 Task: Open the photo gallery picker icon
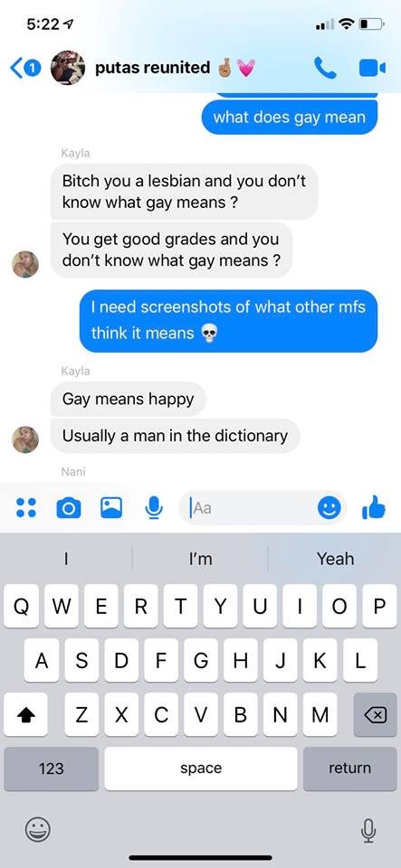pyautogui.click(x=111, y=507)
